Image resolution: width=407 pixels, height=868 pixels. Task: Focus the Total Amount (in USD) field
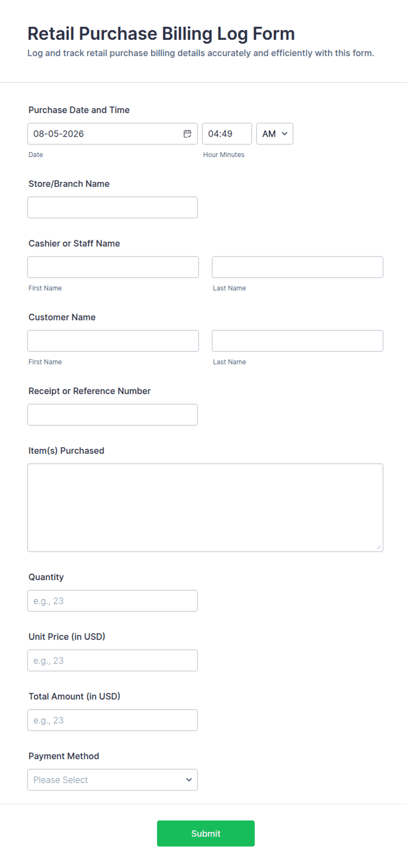(x=112, y=720)
